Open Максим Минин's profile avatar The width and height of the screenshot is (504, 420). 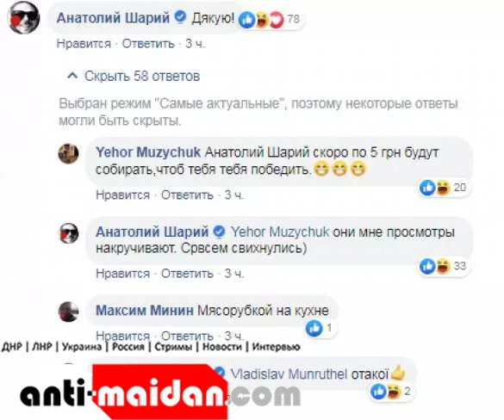tap(68, 312)
